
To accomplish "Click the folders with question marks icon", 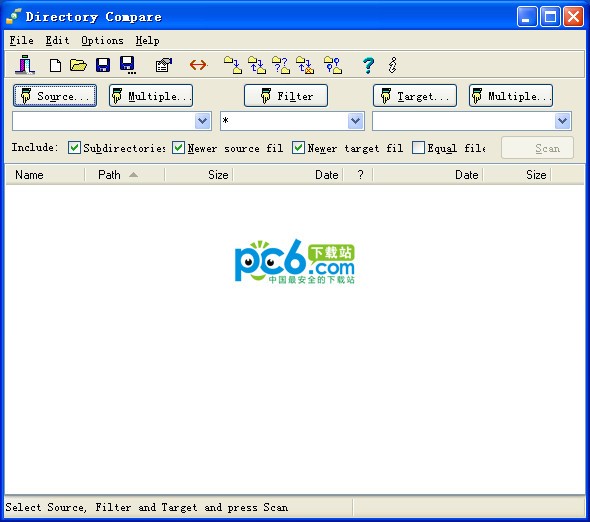I will coord(281,65).
